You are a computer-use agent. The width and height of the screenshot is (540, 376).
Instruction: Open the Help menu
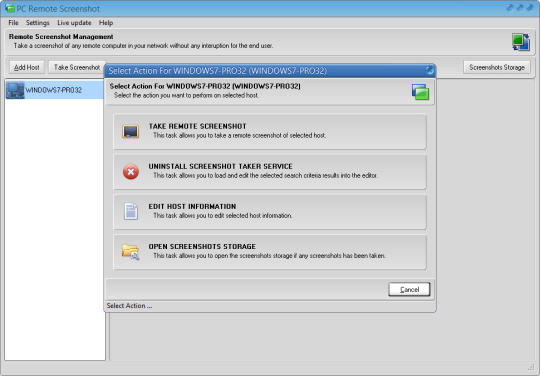106,23
